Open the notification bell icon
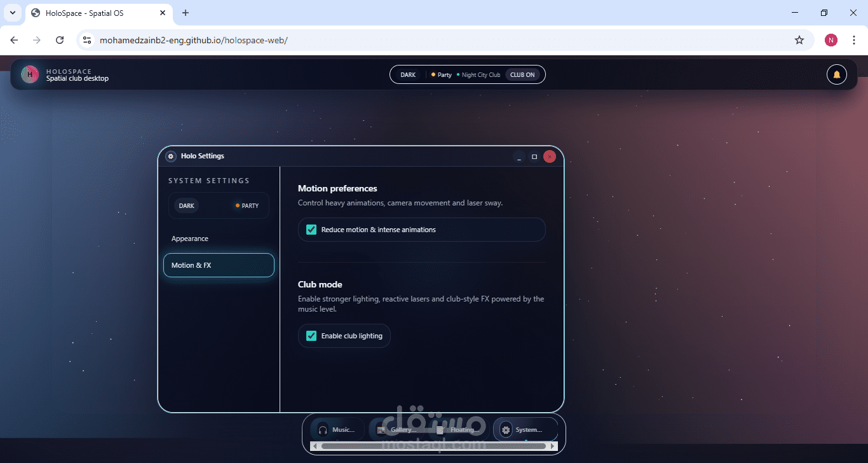The height and width of the screenshot is (463, 868). pyautogui.click(x=837, y=74)
